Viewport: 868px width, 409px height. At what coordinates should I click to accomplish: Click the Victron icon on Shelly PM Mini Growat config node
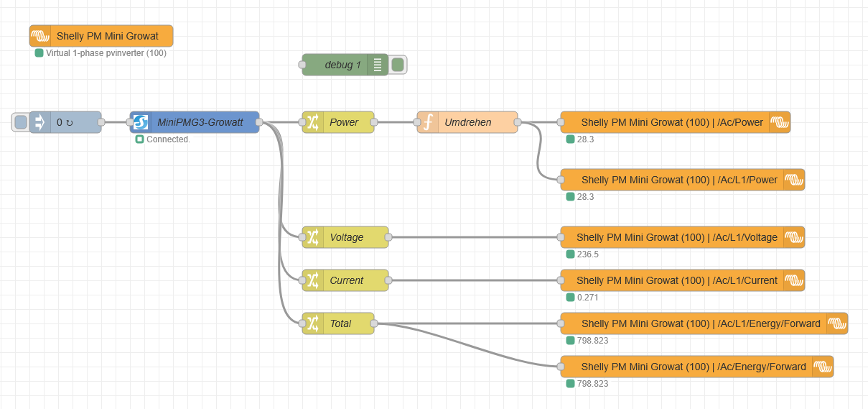click(40, 36)
